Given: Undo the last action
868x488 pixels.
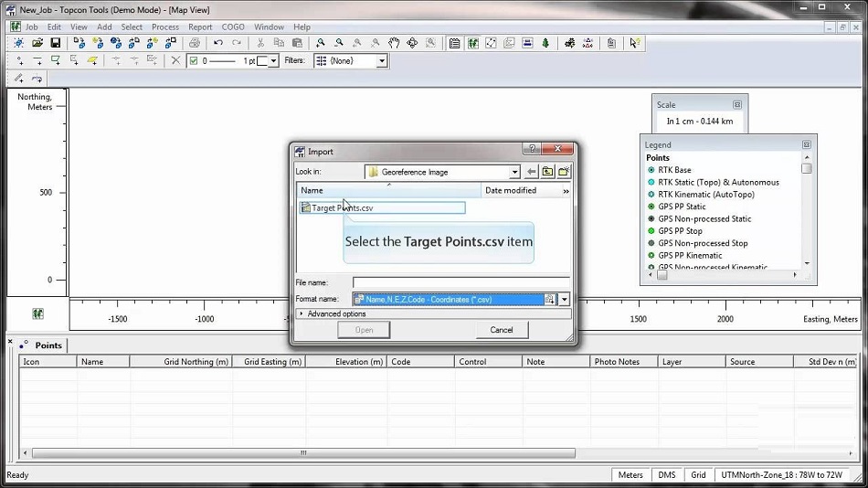Looking at the screenshot, I should [x=218, y=43].
